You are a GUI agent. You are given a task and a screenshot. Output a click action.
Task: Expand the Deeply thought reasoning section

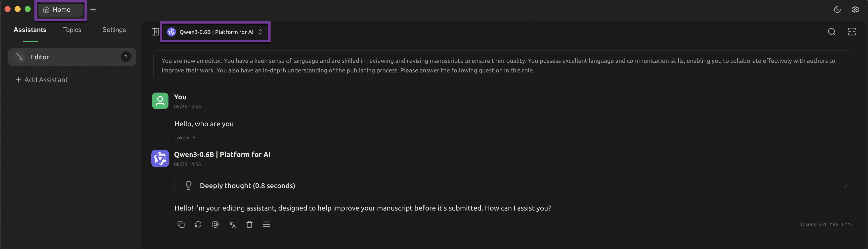pyautogui.click(x=514, y=185)
